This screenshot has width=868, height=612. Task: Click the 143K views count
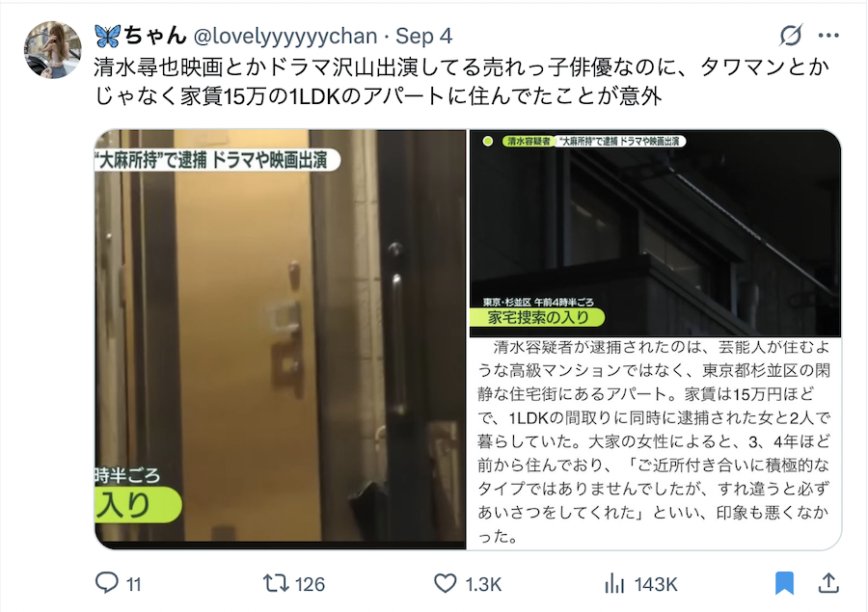pos(656,584)
